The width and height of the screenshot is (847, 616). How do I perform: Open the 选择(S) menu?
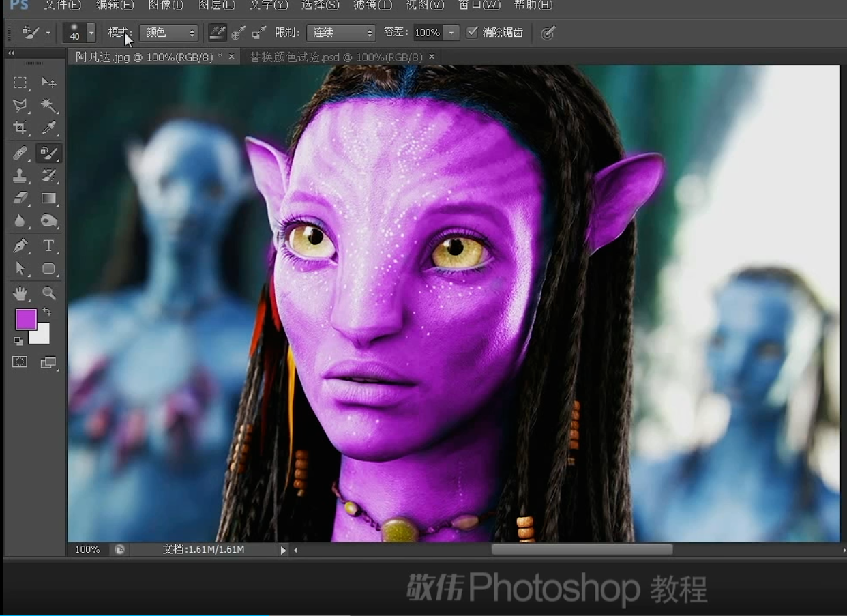click(x=321, y=5)
